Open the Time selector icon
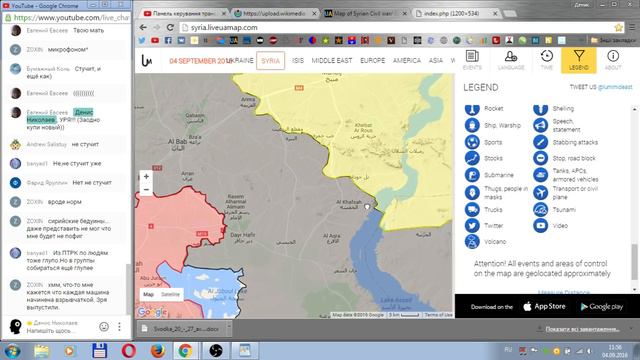The width and height of the screenshot is (640, 360). click(547, 60)
